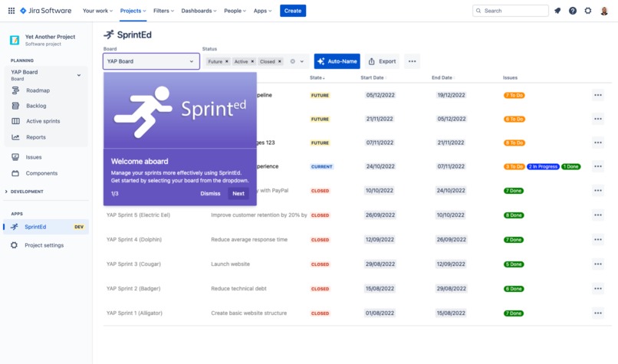The width and height of the screenshot is (618, 364).
Task: Open row actions for YAP Sprint 1 (Alligator)
Action: pos(598,313)
